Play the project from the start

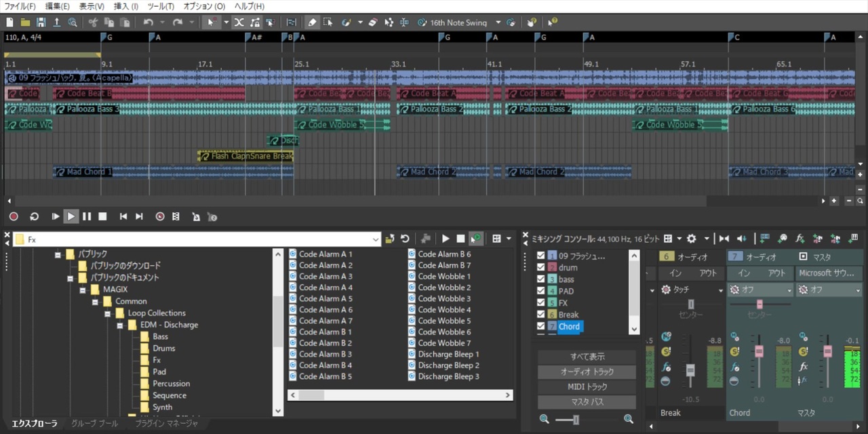(56, 216)
